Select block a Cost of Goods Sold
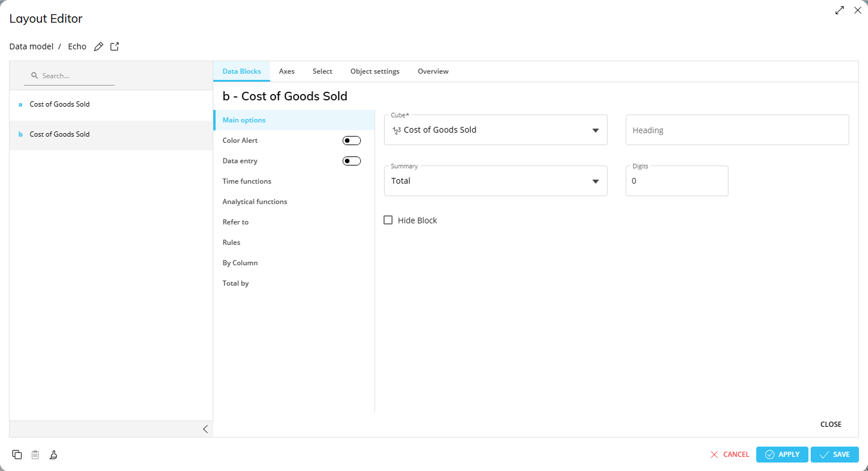The width and height of the screenshot is (868, 471). point(111,105)
